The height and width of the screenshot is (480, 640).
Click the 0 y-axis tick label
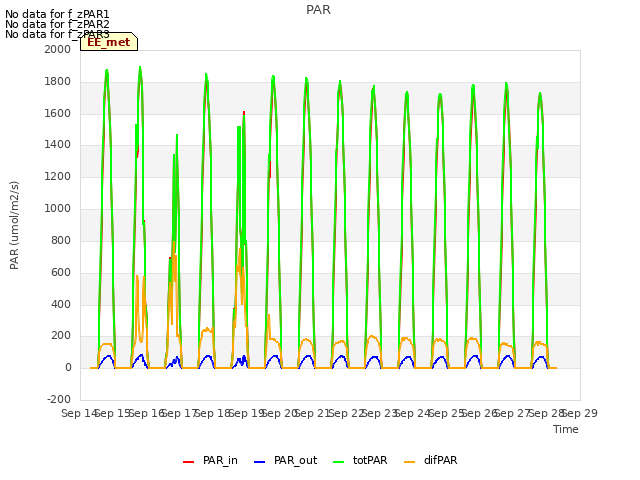click(68, 368)
